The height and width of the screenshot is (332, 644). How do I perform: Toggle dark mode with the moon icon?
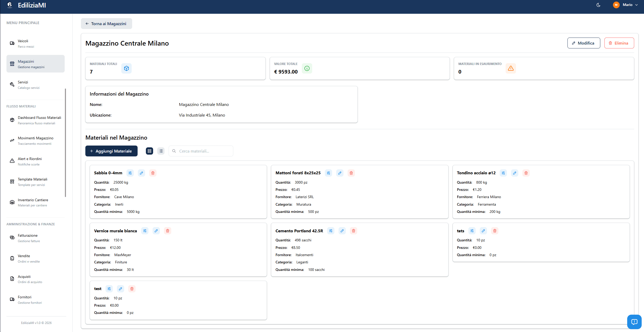598,5
